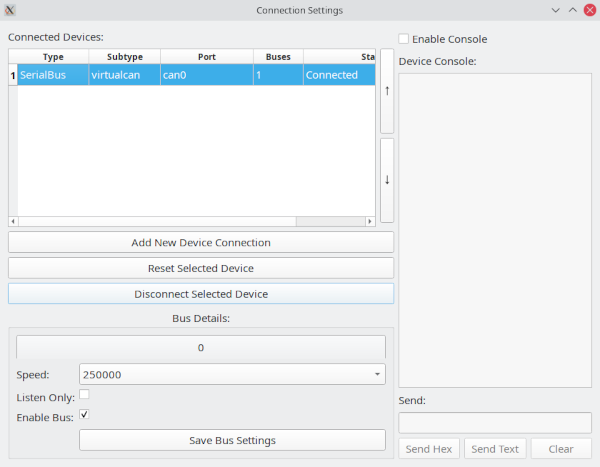Enable the Device Console checkbox
Viewport: 600px width, 467px height.
pos(404,39)
